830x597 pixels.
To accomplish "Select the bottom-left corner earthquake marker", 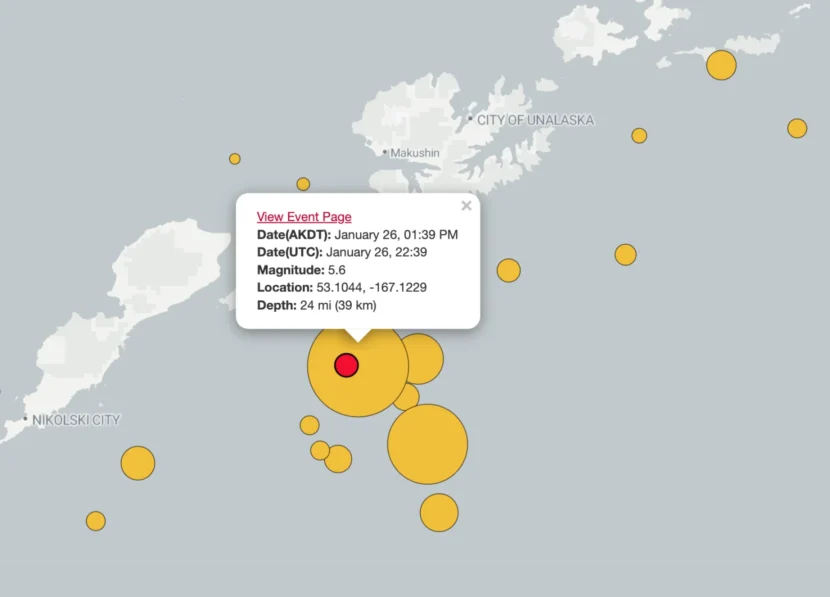I will [x=96, y=521].
